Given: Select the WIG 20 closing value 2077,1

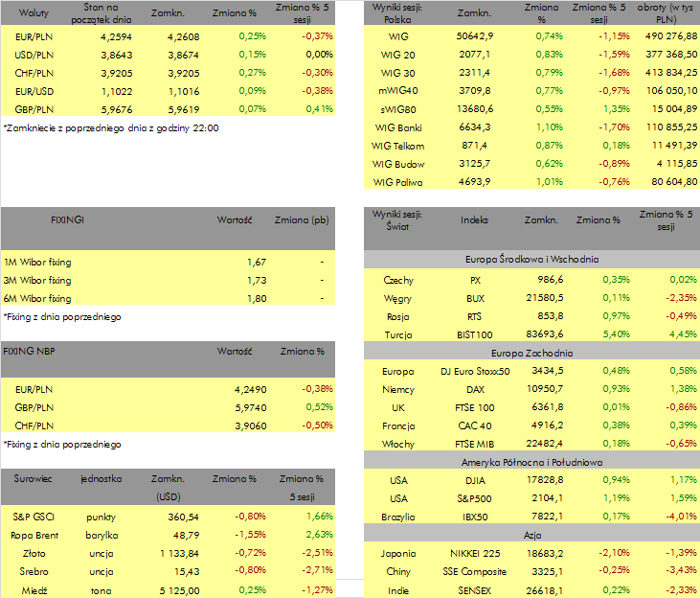Looking at the screenshot, I should 474,55.
